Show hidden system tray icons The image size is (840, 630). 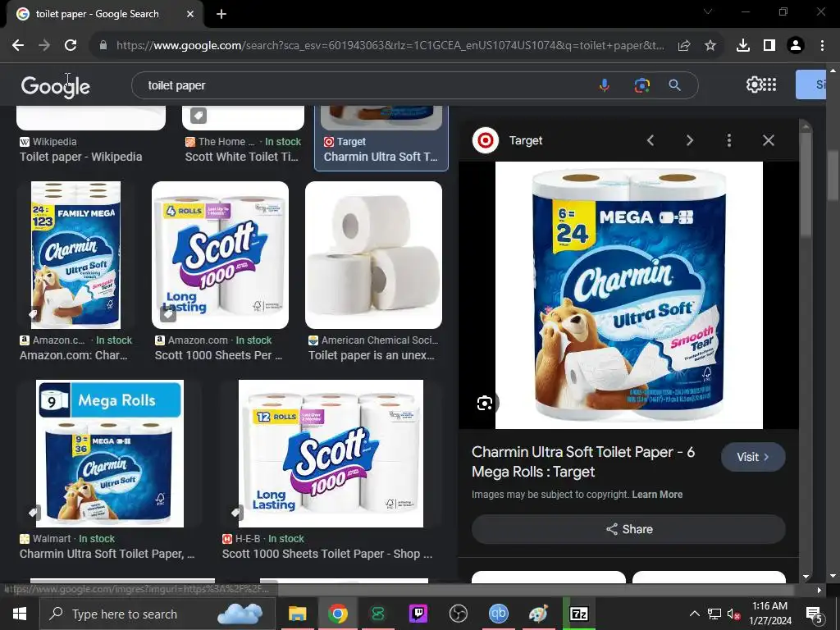(x=694, y=614)
